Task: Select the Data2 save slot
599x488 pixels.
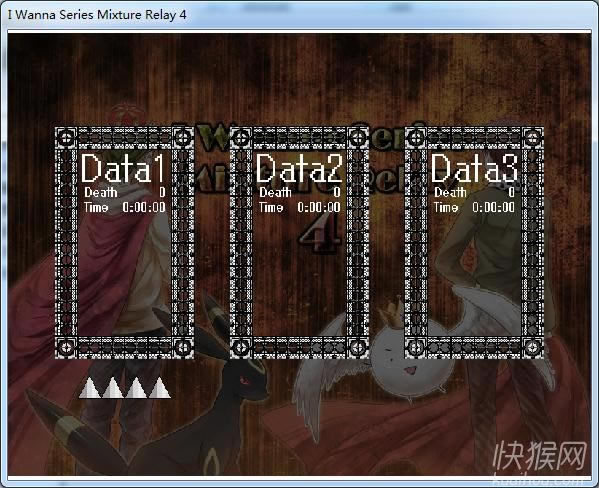Action: pyautogui.click(x=300, y=243)
